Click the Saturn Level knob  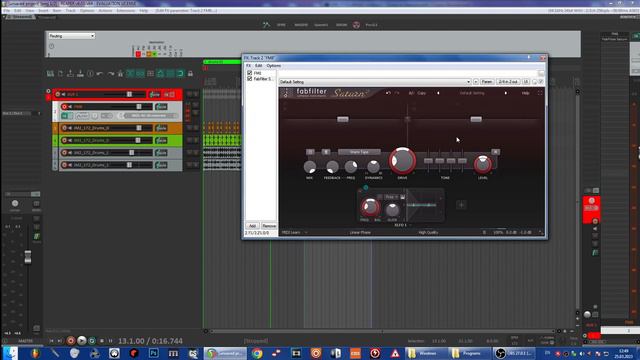tap(483, 164)
